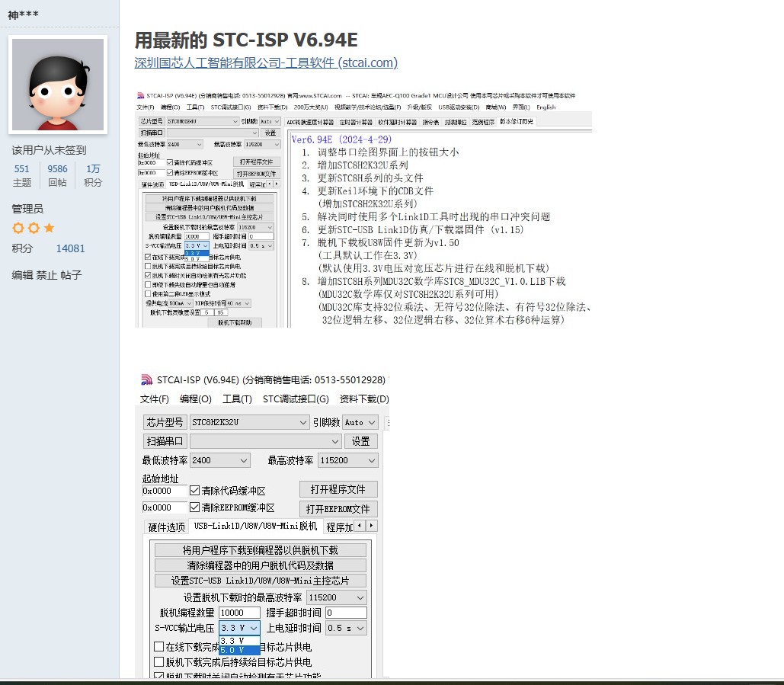This screenshot has width=784, height=685.
Task: Click the 禁止 link in the sidebar
Action: click(x=46, y=274)
